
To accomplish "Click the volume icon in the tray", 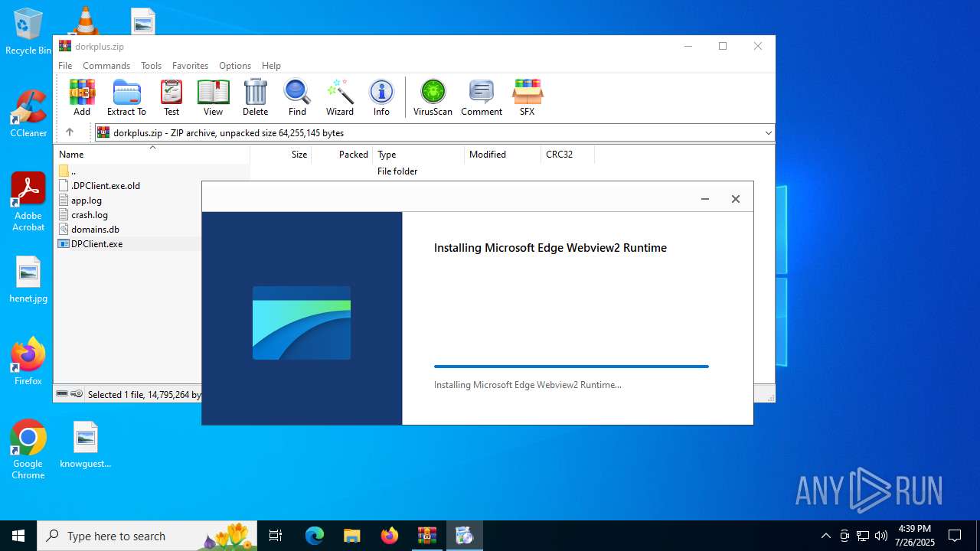I will click(881, 536).
